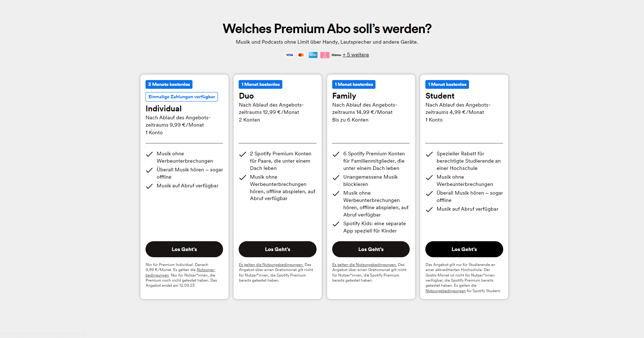Open 'Es gelten die Nutzungsbedingungen' under Family

364,265
